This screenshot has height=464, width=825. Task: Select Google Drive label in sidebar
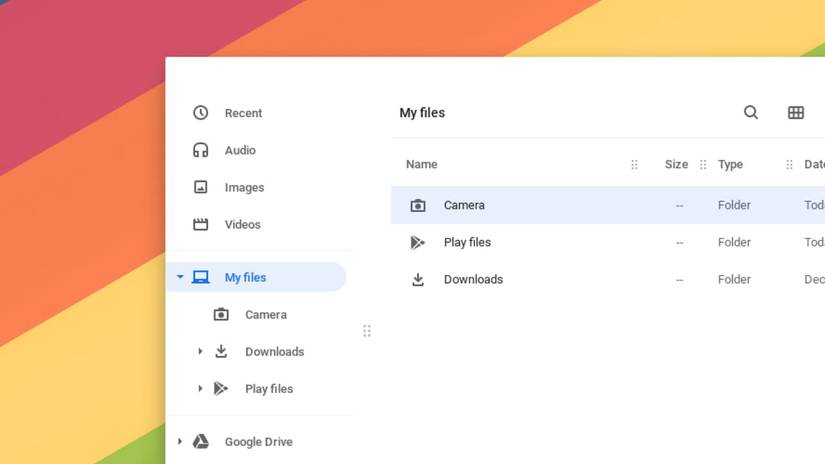pos(258,442)
